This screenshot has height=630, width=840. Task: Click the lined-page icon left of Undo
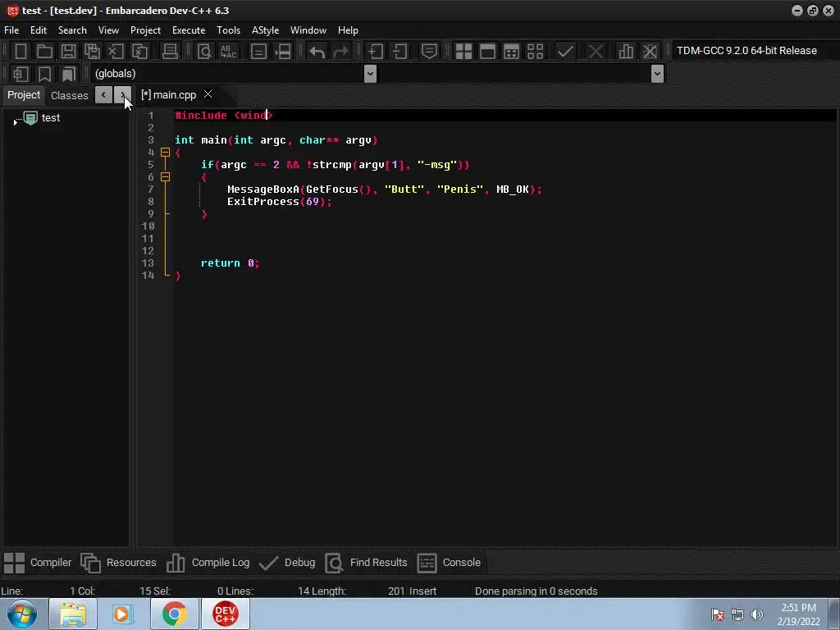pyautogui.click(x=258, y=52)
